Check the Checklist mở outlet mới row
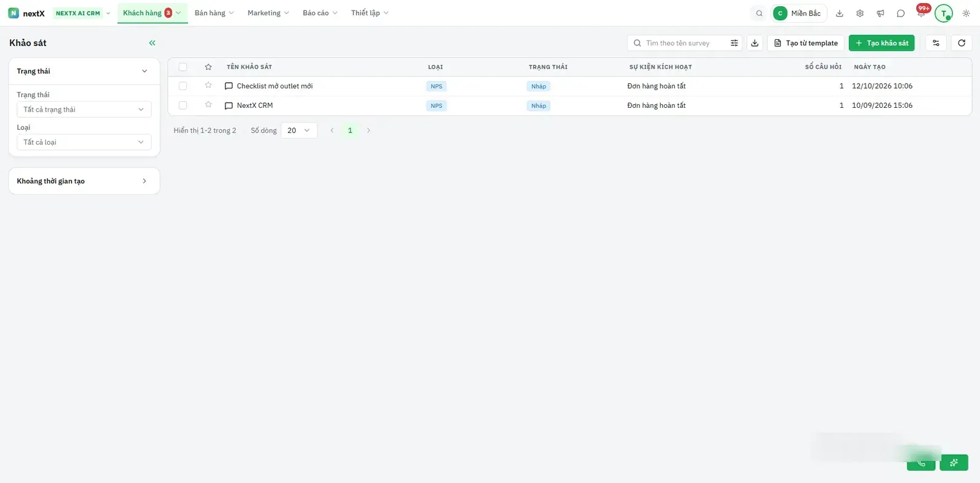Image resolution: width=980 pixels, height=483 pixels. (183, 86)
